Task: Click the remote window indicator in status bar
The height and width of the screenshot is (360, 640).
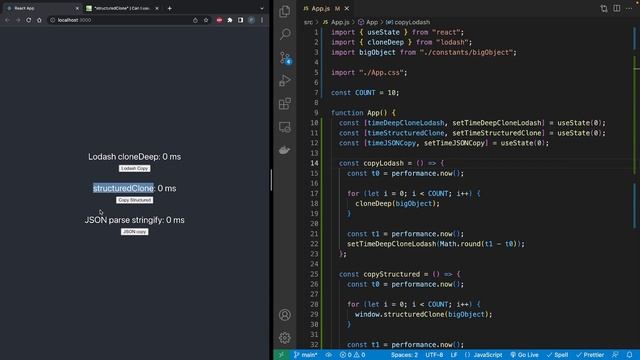Action: coord(281,355)
